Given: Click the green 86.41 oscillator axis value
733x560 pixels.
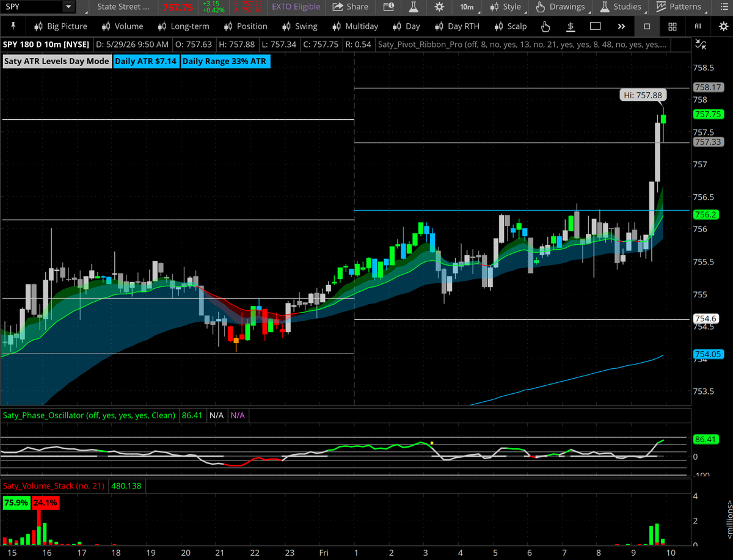Looking at the screenshot, I should click(x=706, y=438).
